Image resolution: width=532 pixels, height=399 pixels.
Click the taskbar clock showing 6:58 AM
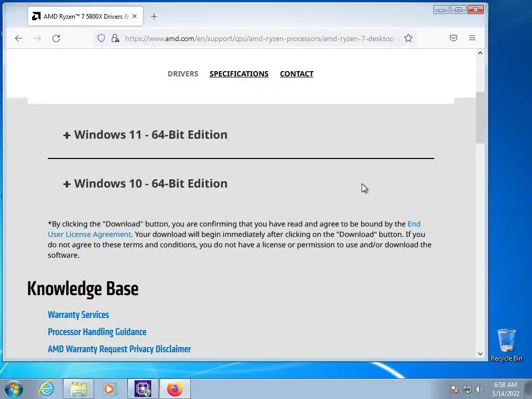pos(506,389)
